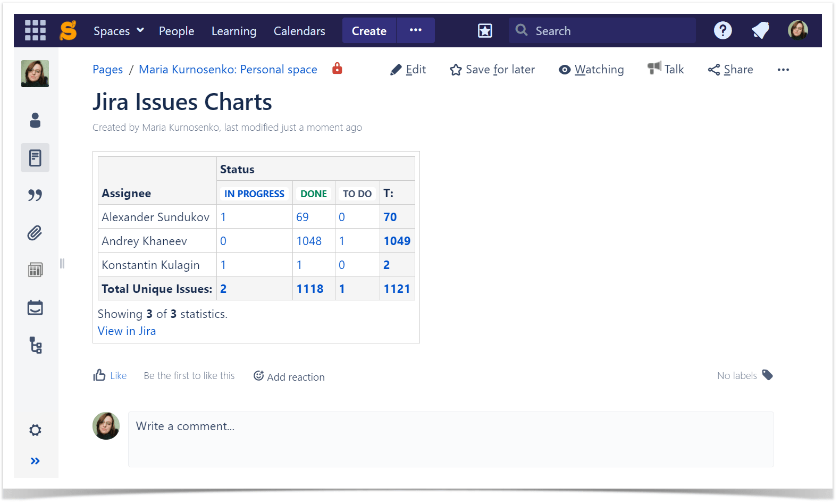Click the Edit page button
840x504 pixels.
tap(408, 70)
